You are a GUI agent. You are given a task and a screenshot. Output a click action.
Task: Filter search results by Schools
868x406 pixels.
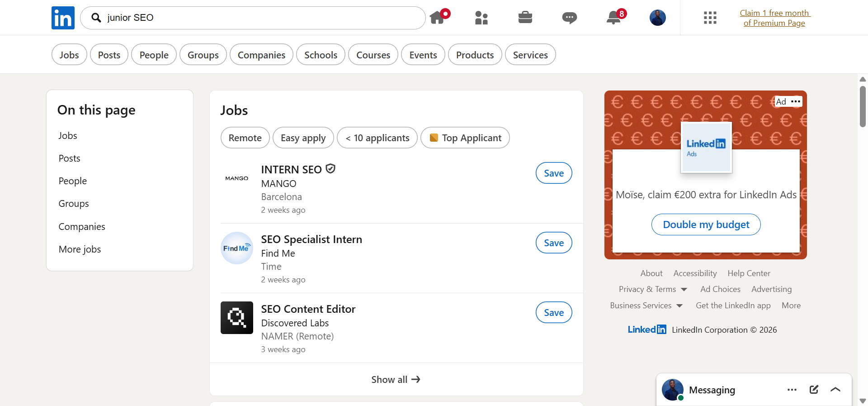(321, 55)
